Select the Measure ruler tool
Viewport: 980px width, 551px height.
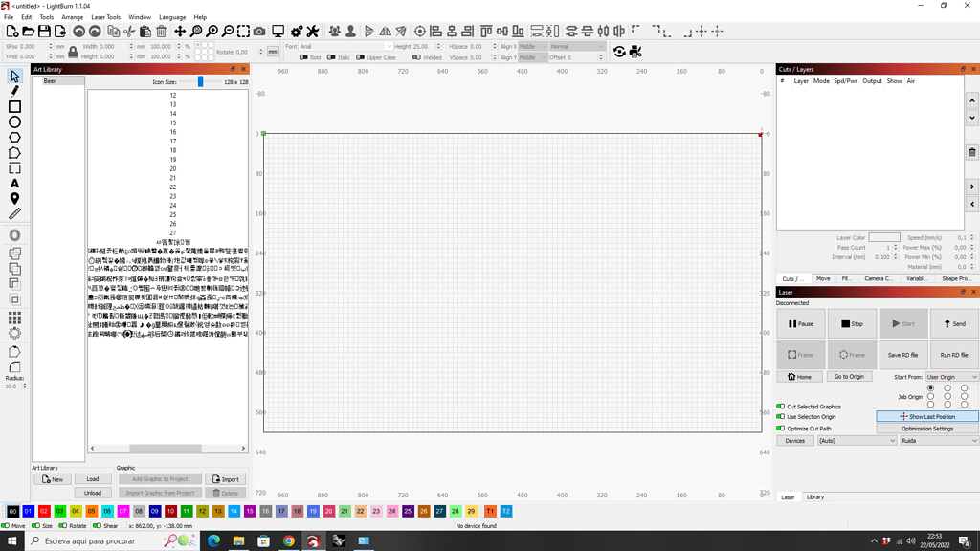(14, 214)
